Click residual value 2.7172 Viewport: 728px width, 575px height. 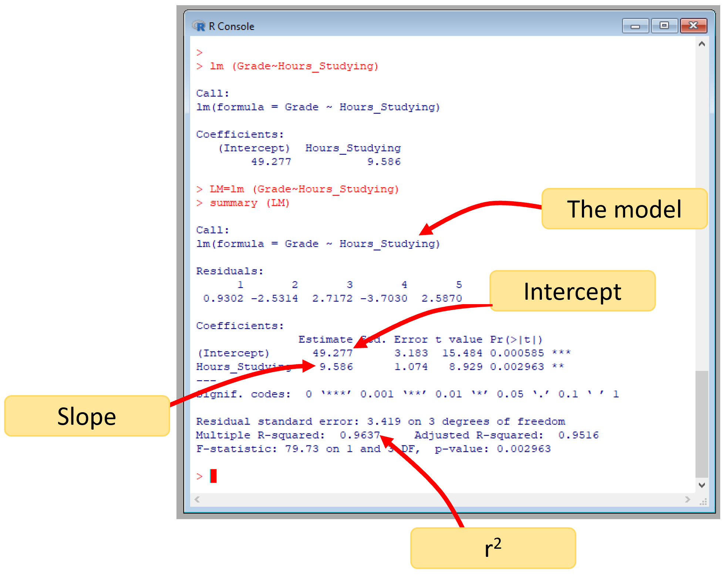(333, 299)
